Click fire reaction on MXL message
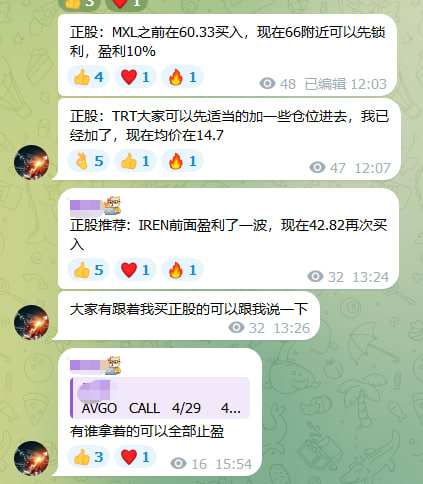 tap(182, 77)
